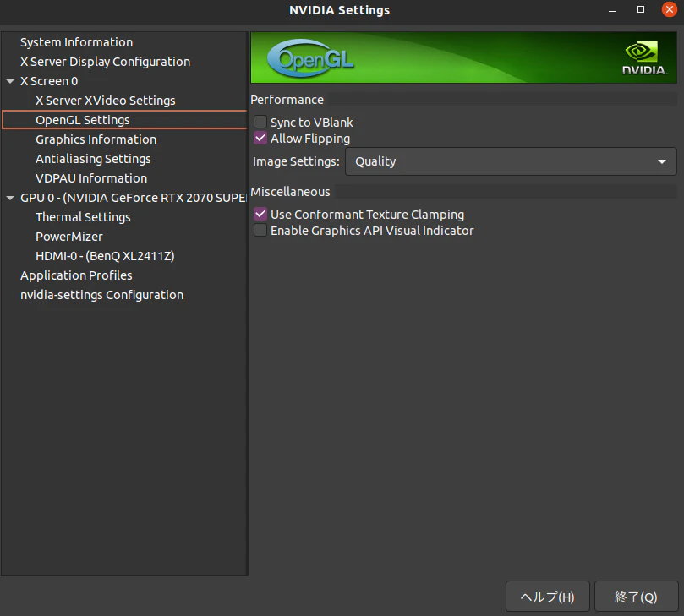Collapse the X Screen 0 tree node
The width and height of the screenshot is (684, 616).
point(10,81)
